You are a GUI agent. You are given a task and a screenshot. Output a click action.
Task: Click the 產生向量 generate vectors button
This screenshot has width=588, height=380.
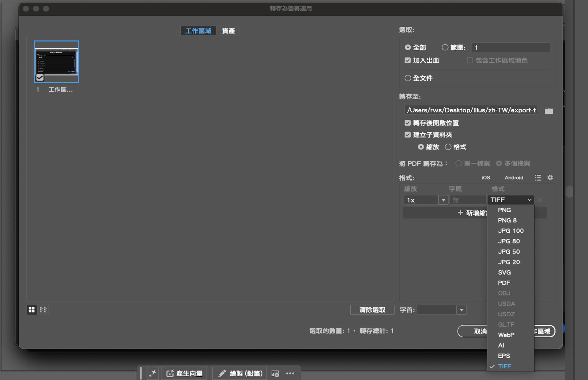[184, 373]
